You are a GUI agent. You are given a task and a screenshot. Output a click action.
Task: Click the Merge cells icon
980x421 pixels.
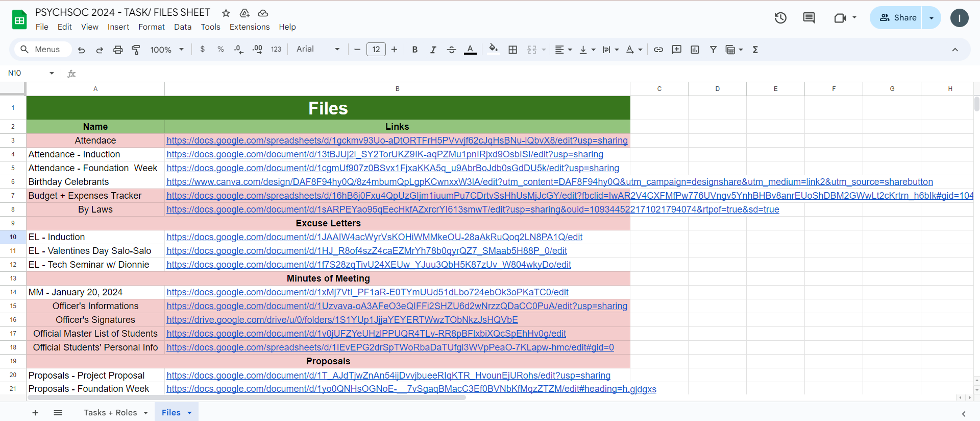coord(532,50)
